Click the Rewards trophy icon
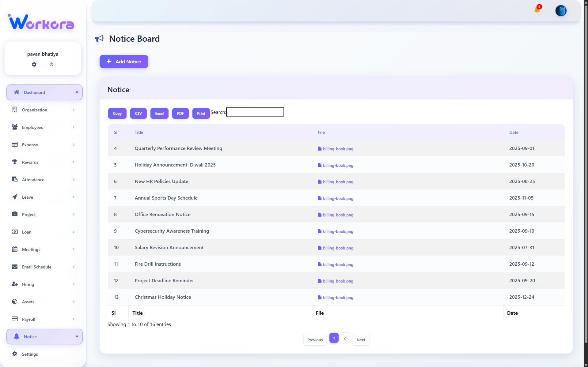The width and height of the screenshot is (588, 367). pos(15,162)
